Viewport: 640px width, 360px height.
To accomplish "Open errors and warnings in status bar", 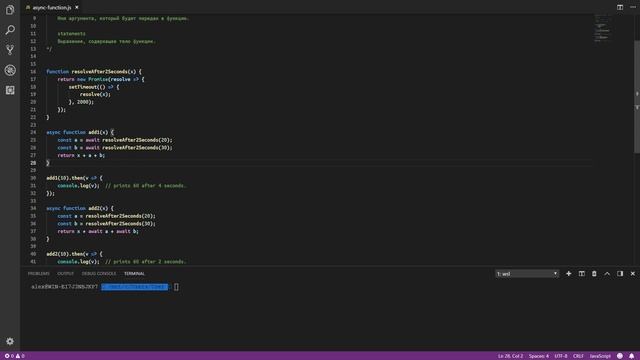I will [14, 356].
